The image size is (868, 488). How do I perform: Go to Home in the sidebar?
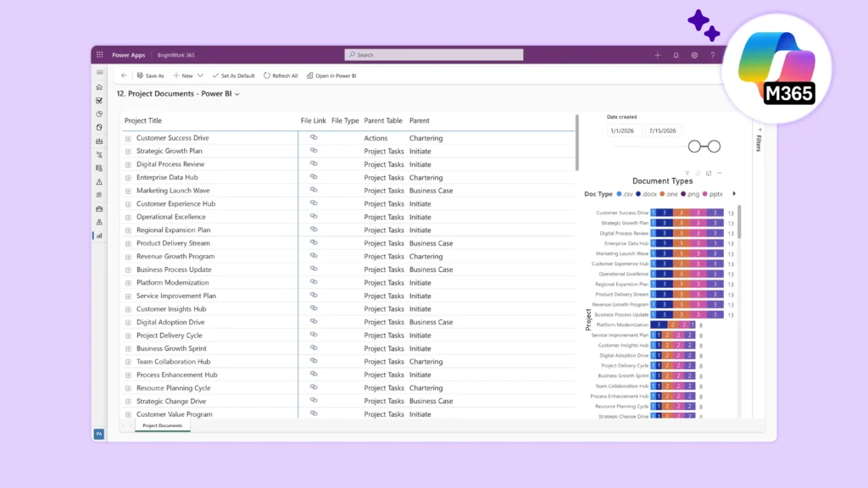pyautogui.click(x=100, y=87)
